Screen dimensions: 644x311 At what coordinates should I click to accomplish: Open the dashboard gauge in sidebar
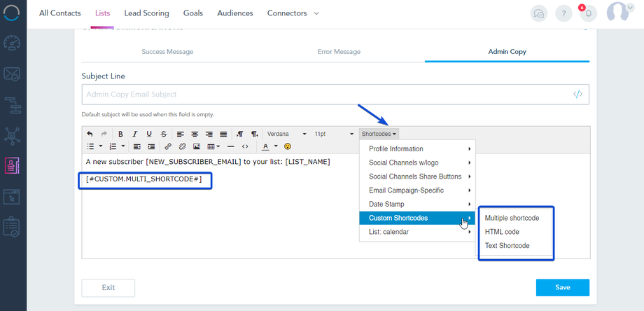click(13, 43)
